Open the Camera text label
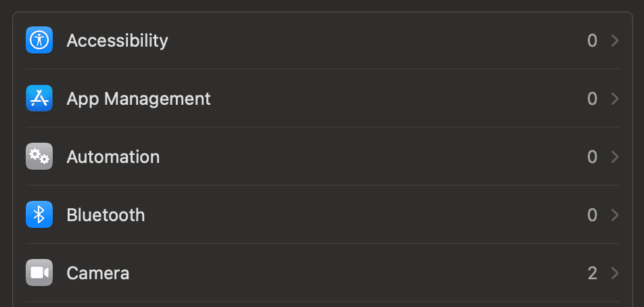Image resolution: width=644 pixels, height=307 pixels. click(x=98, y=273)
